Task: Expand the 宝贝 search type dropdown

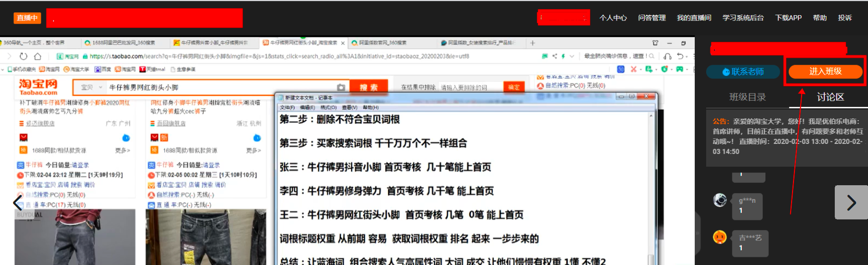Action: [x=100, y=87]
